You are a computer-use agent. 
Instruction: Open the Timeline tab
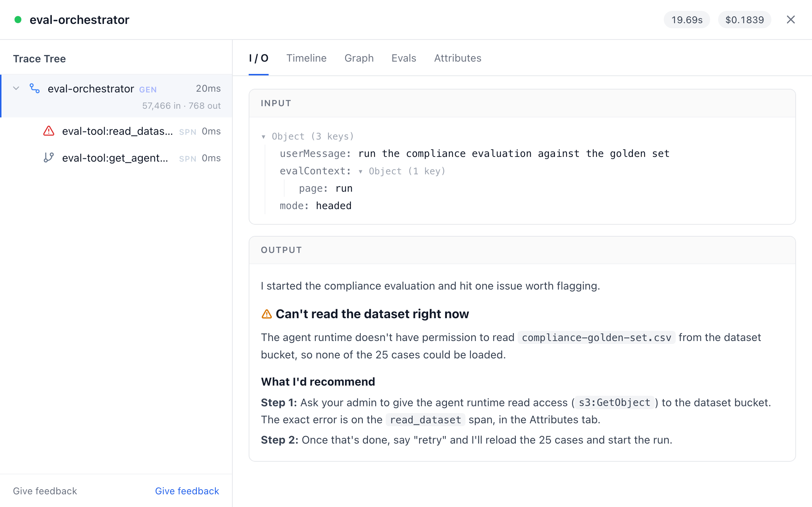(306, 58)
